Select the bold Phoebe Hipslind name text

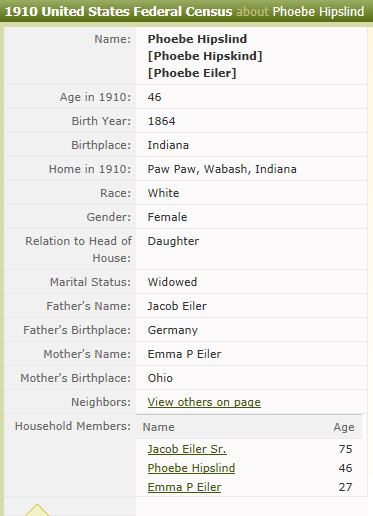pos(197,39)
